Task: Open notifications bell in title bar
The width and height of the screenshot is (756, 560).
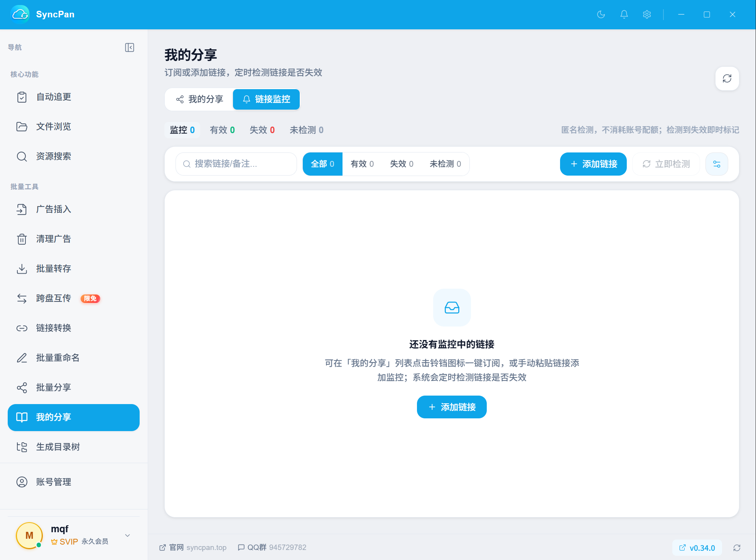Action: [x=624, y=14]
